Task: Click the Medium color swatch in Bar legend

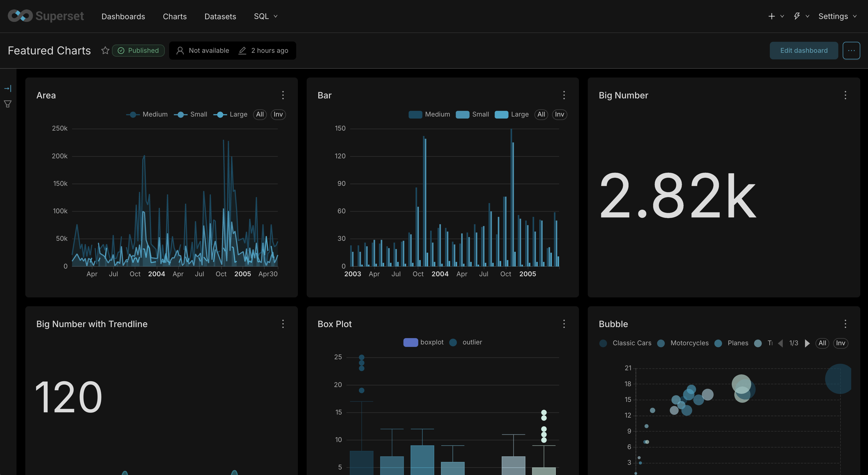Action: [415, 115]
